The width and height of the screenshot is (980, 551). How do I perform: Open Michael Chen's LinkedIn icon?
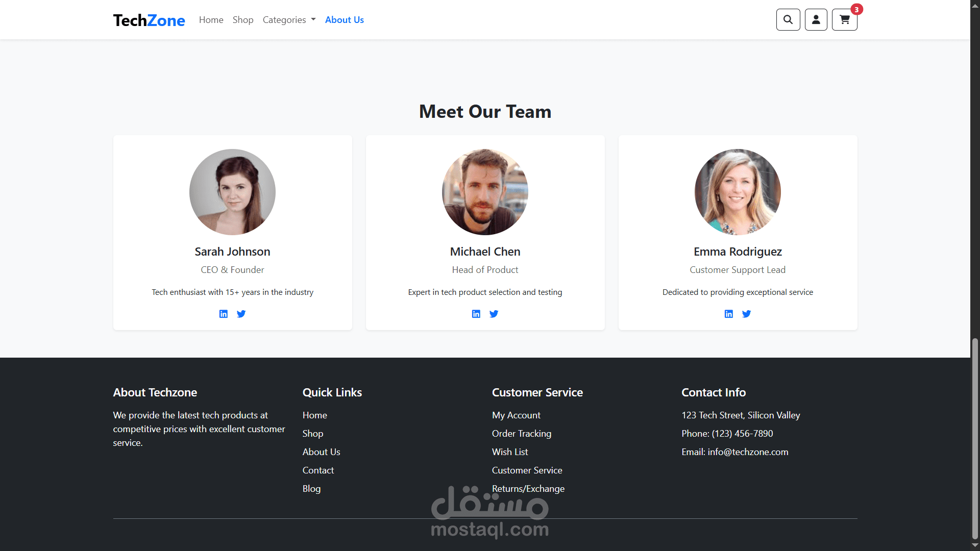tap(476, 314)
